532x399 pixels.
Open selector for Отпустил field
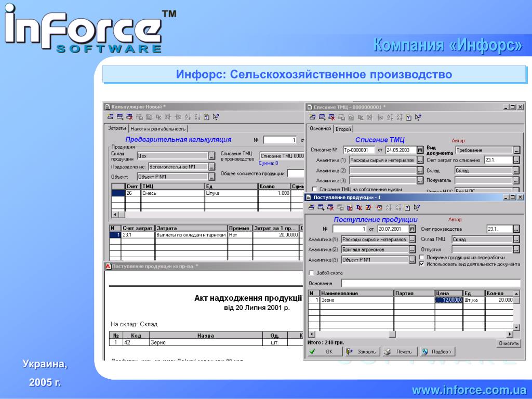[x=516, y=249]
